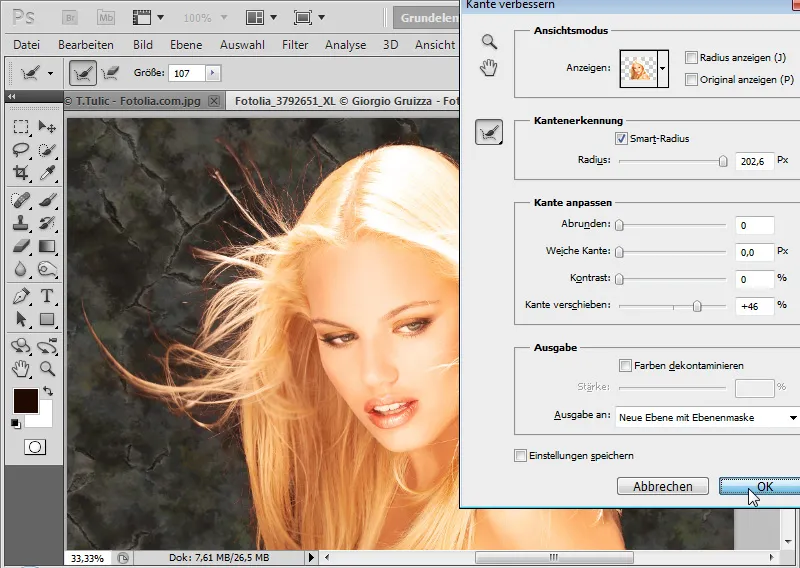Select the Rectangle shape tool
800x568 pixels.
47,319
